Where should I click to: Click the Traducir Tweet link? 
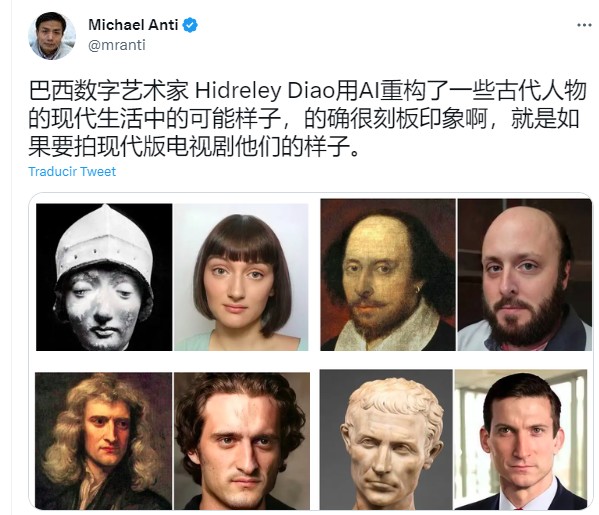coord(72,172)
